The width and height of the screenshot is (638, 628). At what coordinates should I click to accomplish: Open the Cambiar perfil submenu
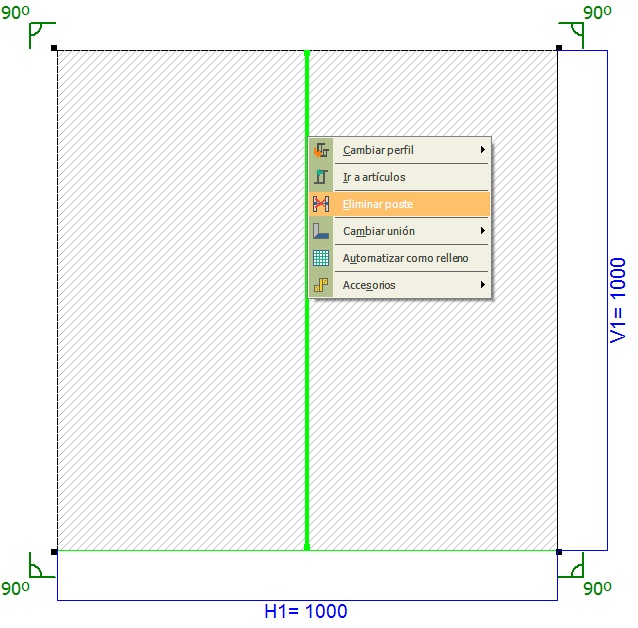pyautogui.click(x=400, y=150)
